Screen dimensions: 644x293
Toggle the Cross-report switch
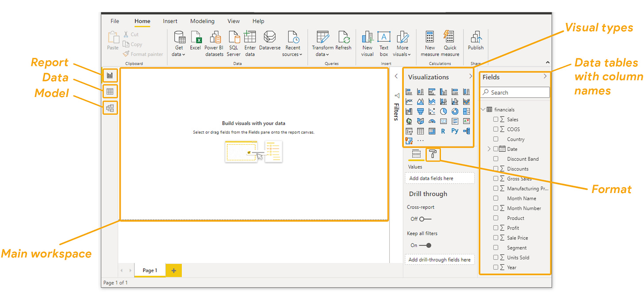click(x=425, y=219)
